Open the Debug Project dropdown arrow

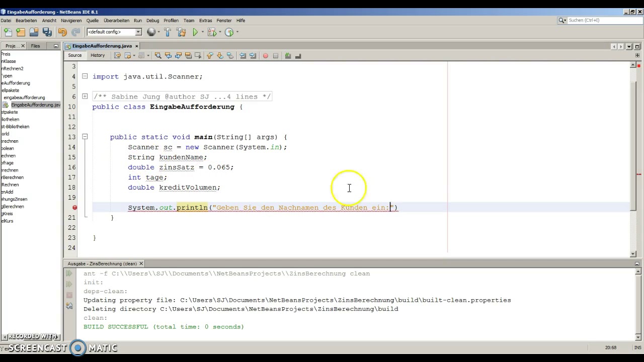point(219,32)
